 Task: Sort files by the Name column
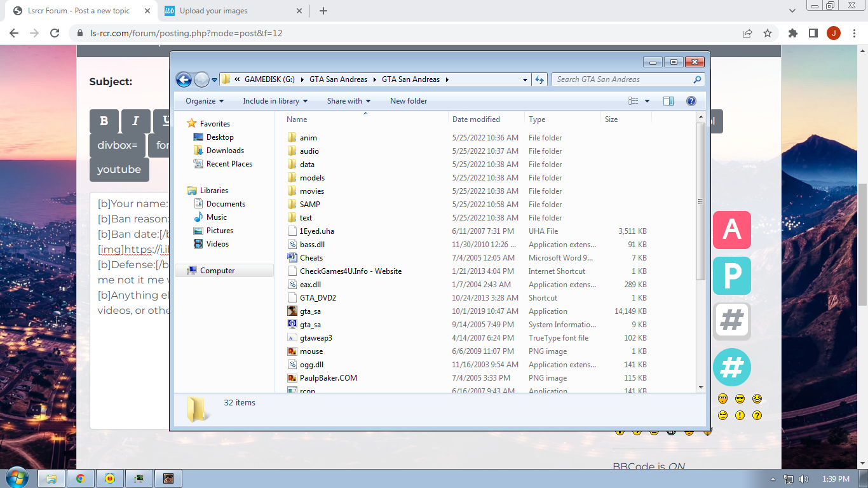[x=365, y=119]
